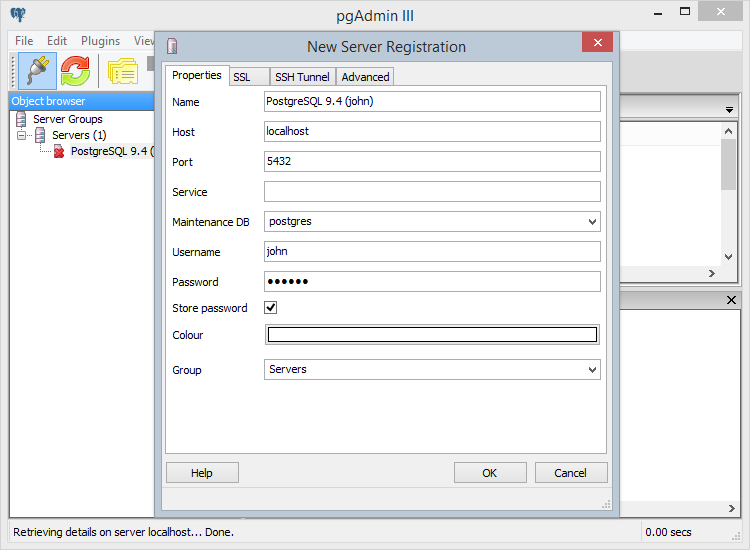
Task: Click the OK button
Action: 489,473
